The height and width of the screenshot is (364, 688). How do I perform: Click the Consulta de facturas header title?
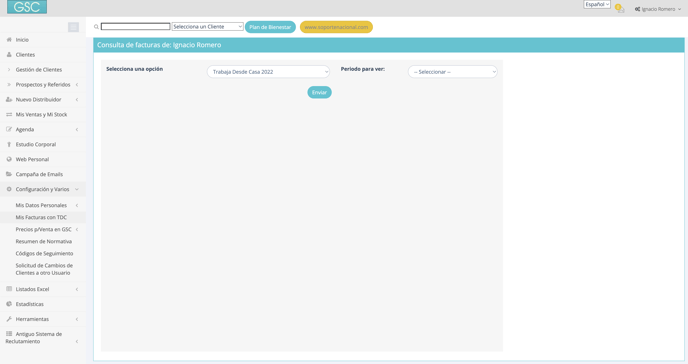[159, 45]
